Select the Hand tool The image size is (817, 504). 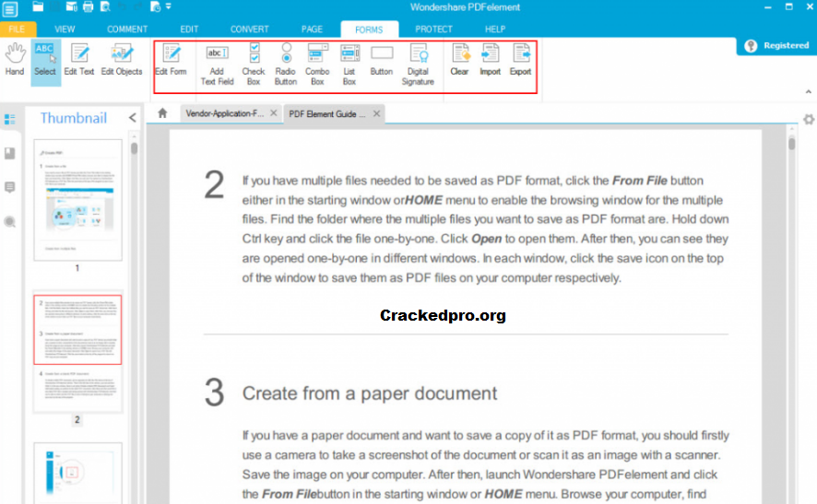tap(15, 60)
